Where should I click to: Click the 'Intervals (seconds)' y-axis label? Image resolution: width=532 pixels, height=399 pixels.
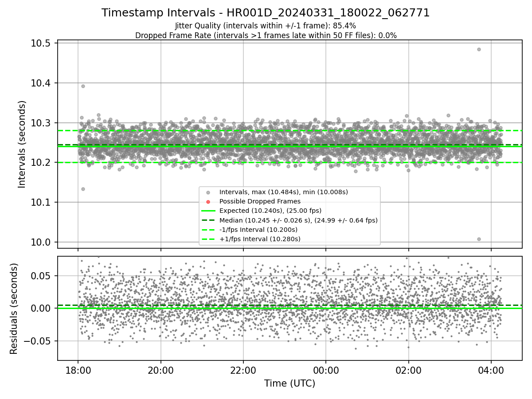point(22,144)
